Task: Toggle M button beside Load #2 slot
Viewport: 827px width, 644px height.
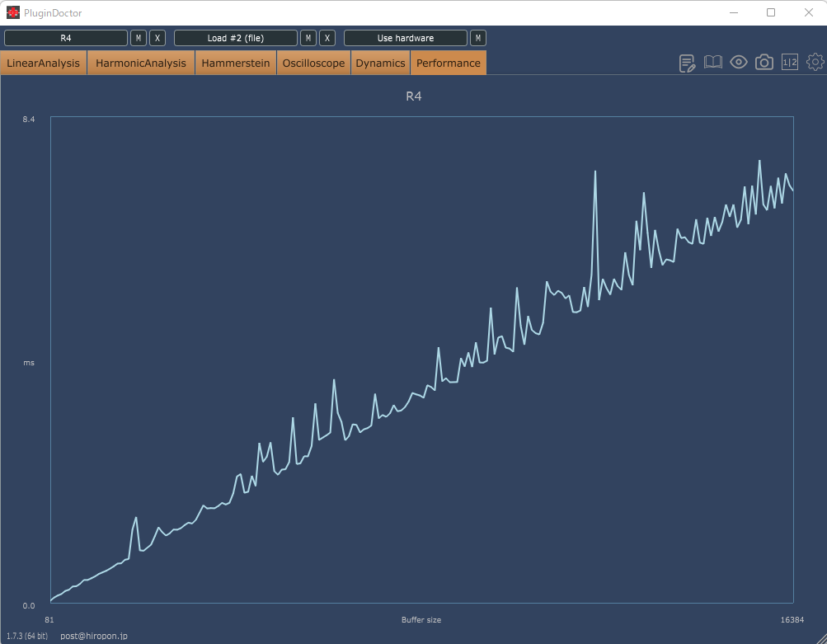Action: [x=308, y=38]
